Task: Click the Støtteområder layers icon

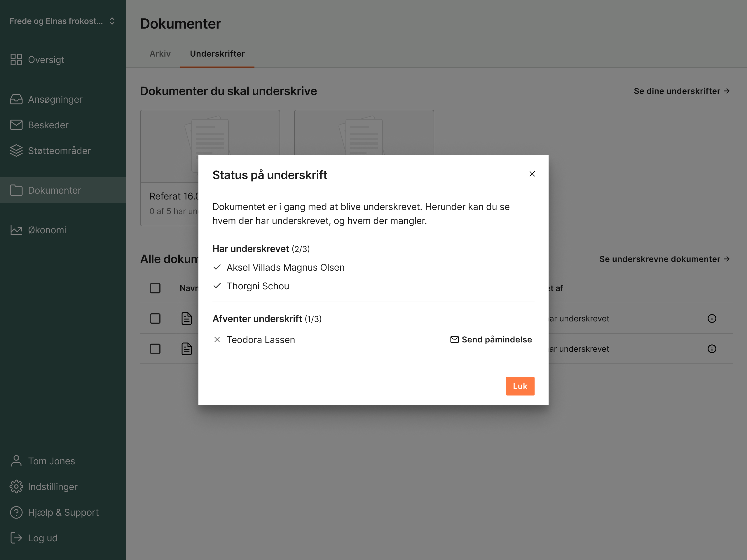Action: point(16,151)
